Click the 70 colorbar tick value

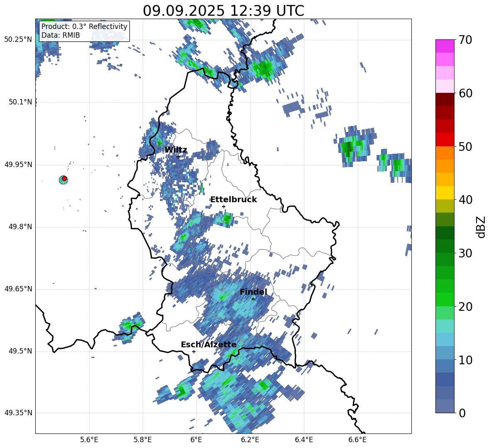point(466,40)
